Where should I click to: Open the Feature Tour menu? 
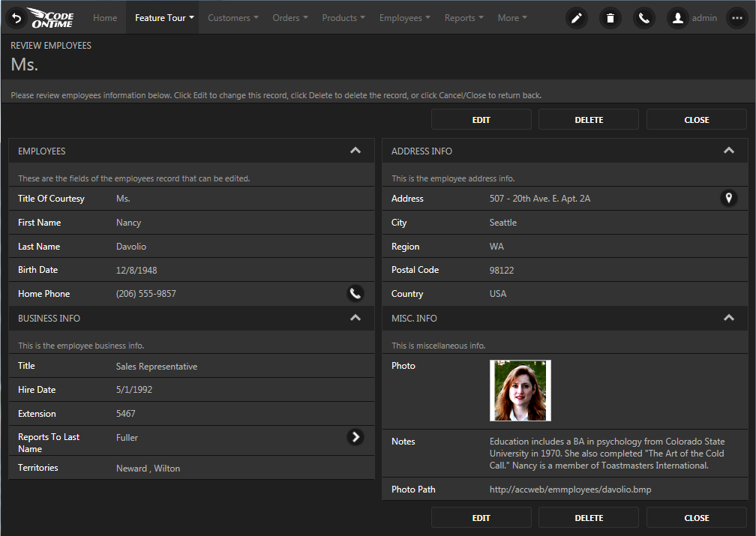click(164, 18)
